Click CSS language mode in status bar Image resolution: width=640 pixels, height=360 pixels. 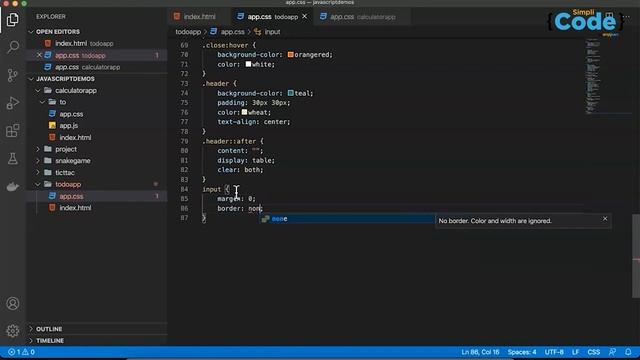[593, 352]
